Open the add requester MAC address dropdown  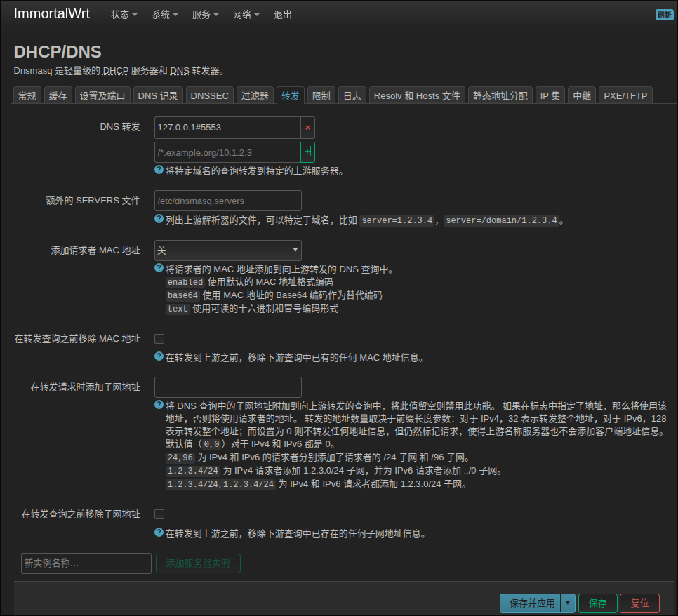227,250
